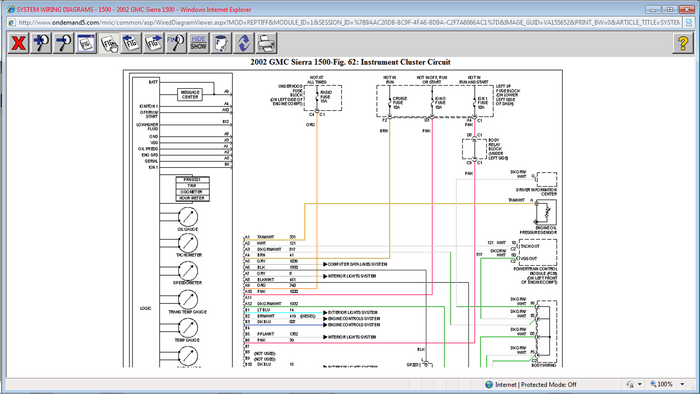Zoom in with the plus magnifier tool
Viewport: 700px width, 394px height.
pyautogui.click(x=41, y=43)
